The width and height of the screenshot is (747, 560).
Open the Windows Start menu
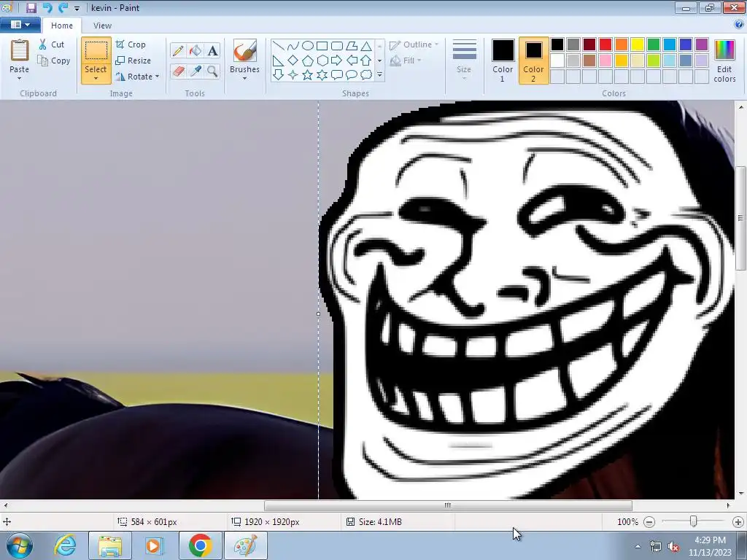[x=20, y=545]
